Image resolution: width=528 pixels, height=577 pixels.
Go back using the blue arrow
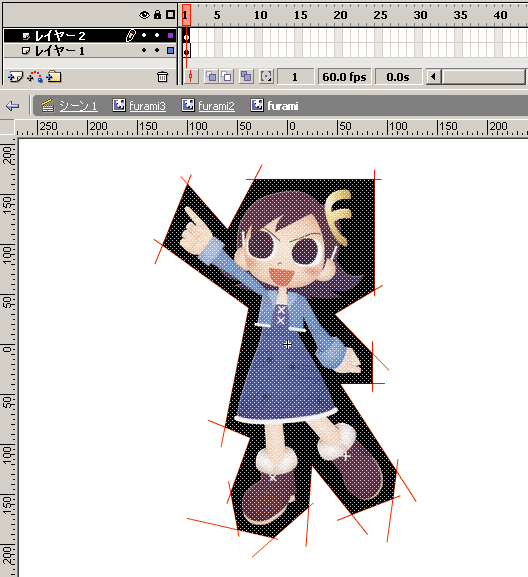[x=13, y=106]
